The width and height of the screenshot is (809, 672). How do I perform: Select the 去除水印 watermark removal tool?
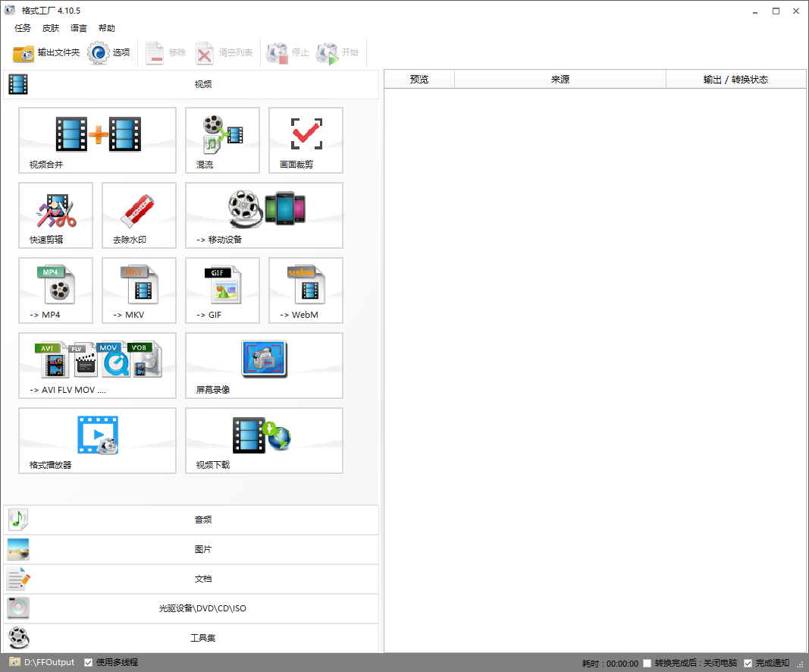[x=139, y=215]
